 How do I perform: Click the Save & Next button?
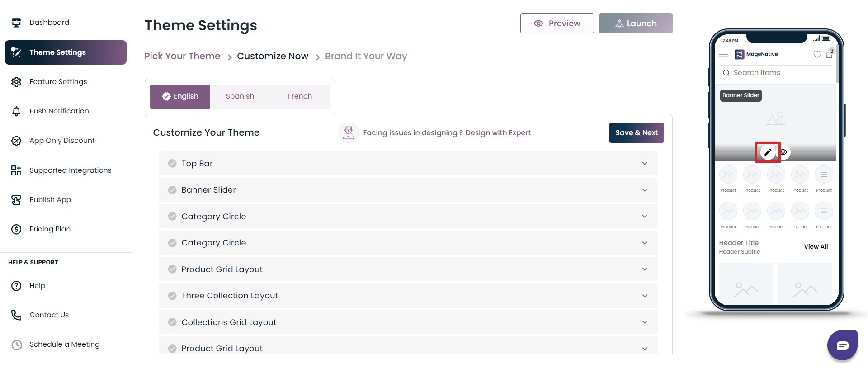tap(637, 133)
